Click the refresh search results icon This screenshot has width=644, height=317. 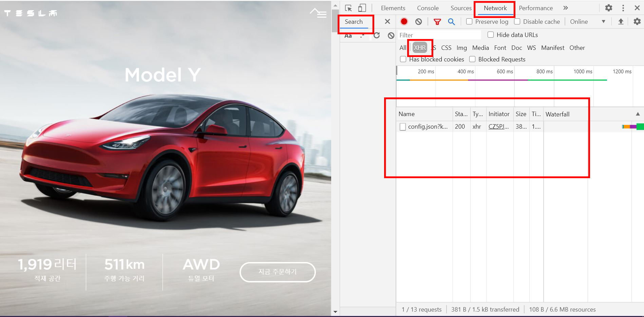click(x=377, y=35)
